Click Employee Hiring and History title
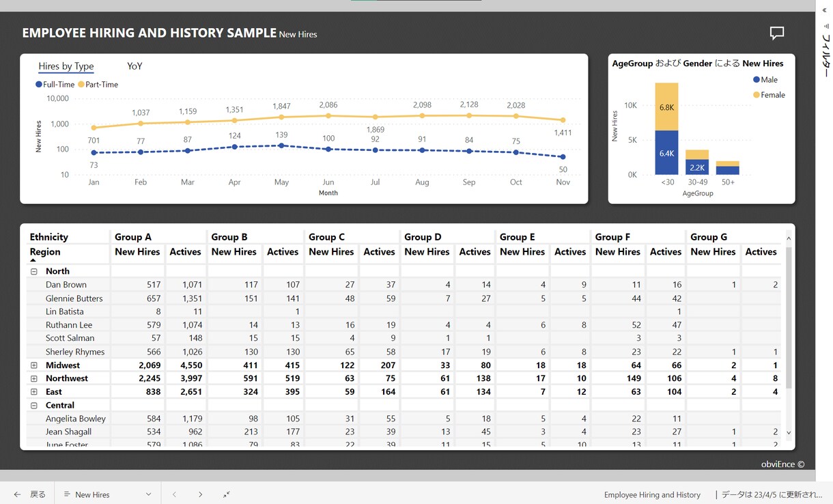Viewport: 833px width, 504px height. (x=652, y=494)
